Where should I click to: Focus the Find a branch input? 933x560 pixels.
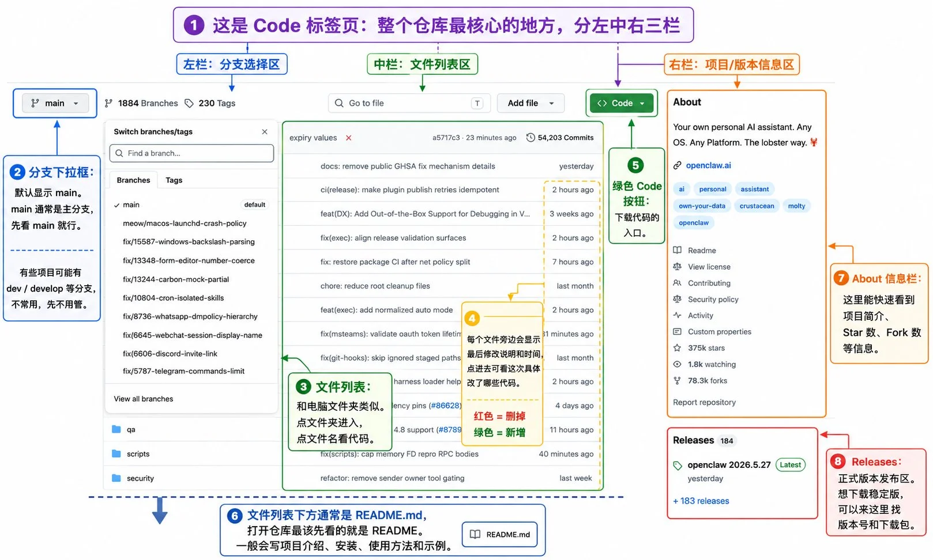[x=191, y=153]
